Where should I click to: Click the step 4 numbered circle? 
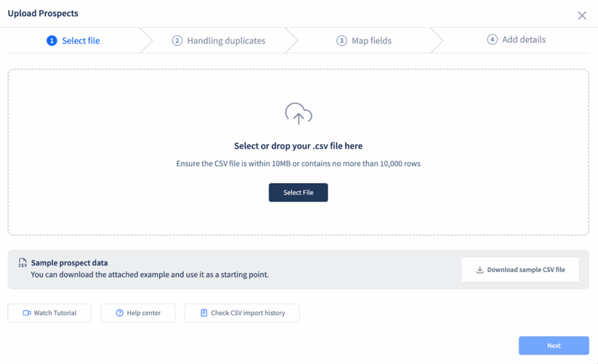(x=492, y=39)
